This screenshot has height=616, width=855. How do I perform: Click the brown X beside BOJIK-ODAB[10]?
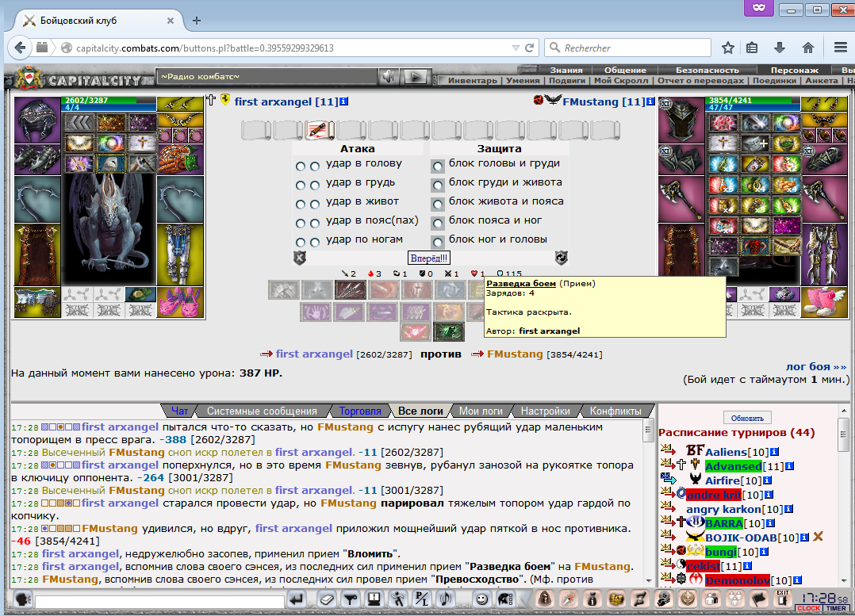pyautogui.click(x=818, y=537)
